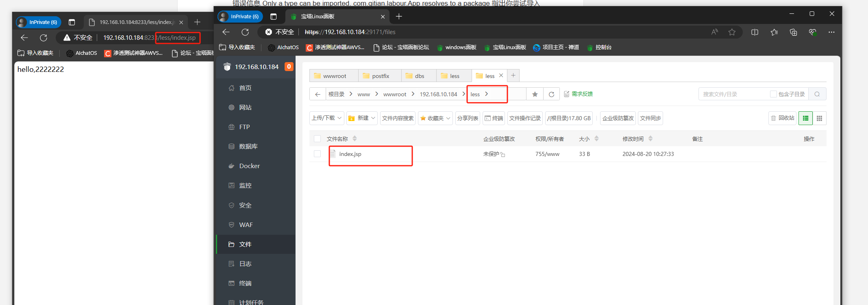Image resolution: width=868 pixels, height=305 pixels.
Task: Click disk usage 17.80 GB button
Action: click(569, 118)
